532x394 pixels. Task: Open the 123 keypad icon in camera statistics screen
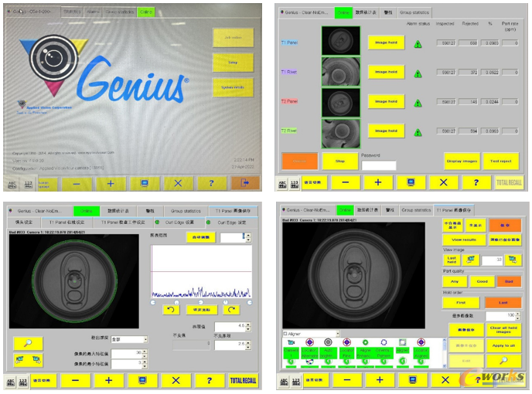(x=294, y=184)
